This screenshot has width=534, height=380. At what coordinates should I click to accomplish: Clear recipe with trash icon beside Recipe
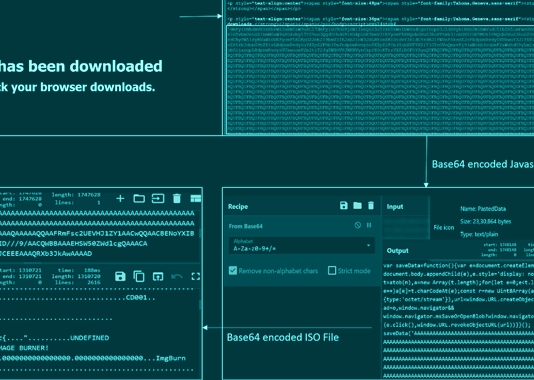click(x=371, y=205)
